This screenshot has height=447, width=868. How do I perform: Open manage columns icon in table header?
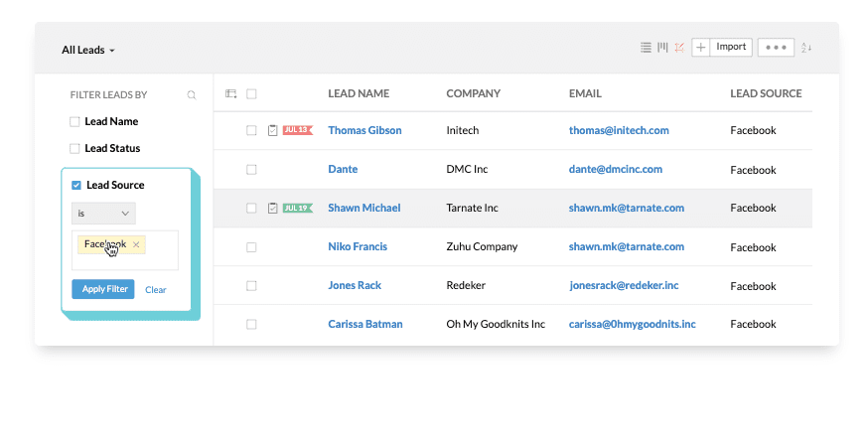click(x=230, y=93)
